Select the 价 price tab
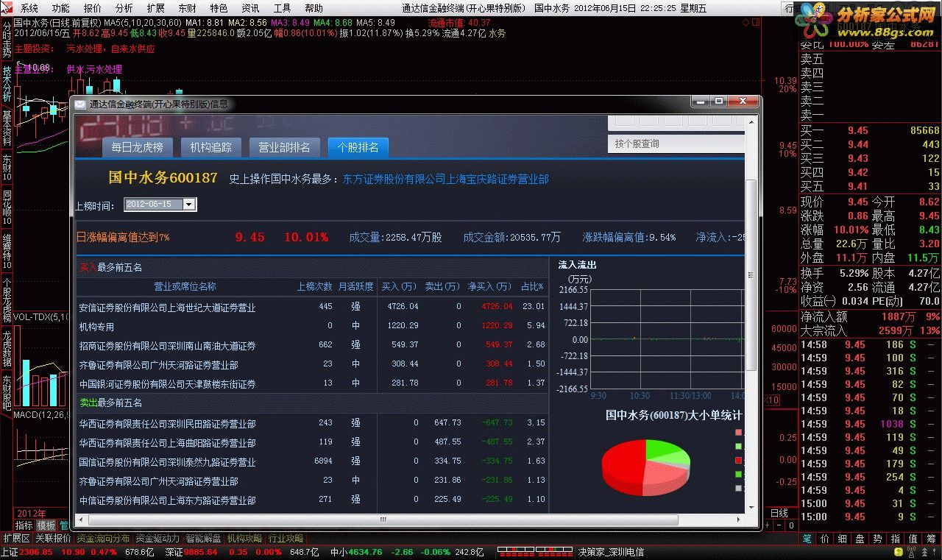This screenshot has height=560, width=942. click(x=825, y=539)
